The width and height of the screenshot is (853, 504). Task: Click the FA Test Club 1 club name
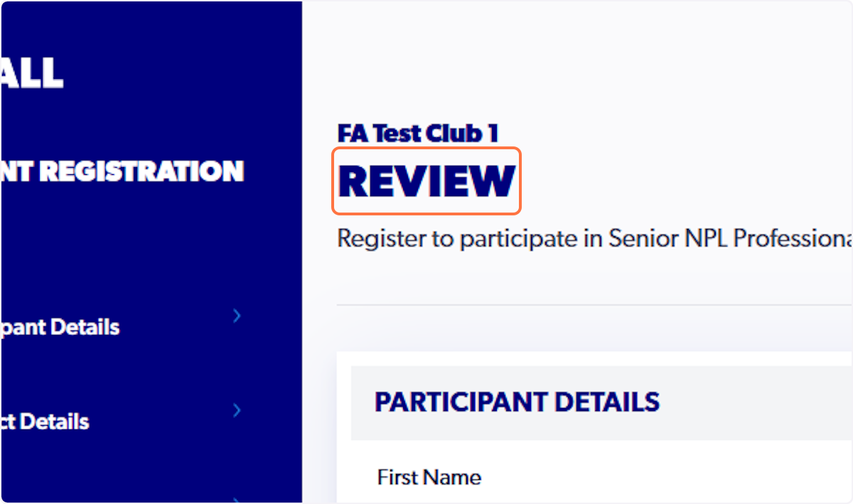click(417, 133)
